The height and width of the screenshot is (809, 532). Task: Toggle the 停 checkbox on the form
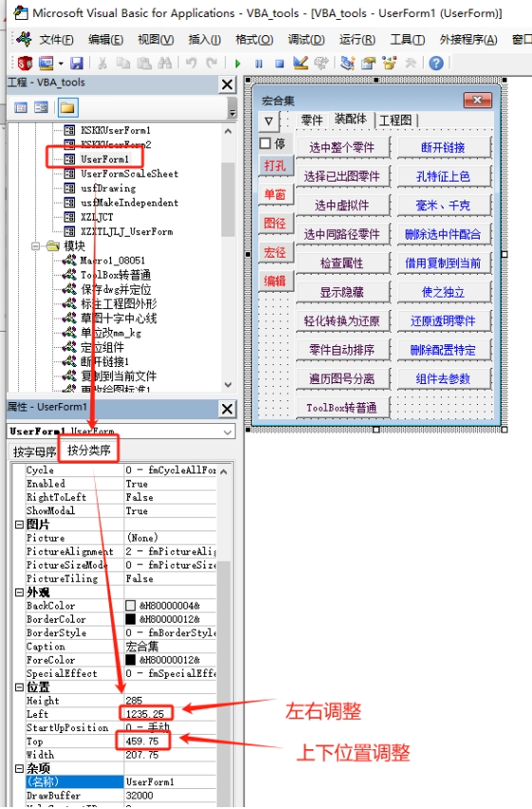tap(265, 143)
